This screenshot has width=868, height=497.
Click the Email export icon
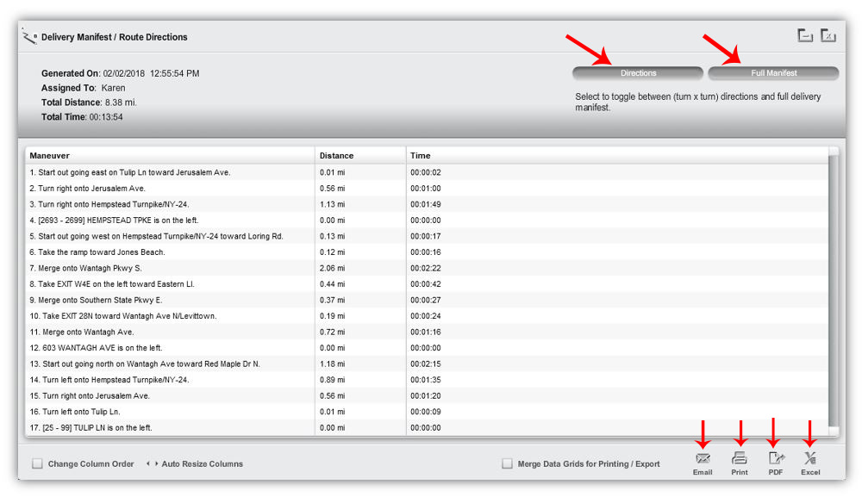coord(703,458)
